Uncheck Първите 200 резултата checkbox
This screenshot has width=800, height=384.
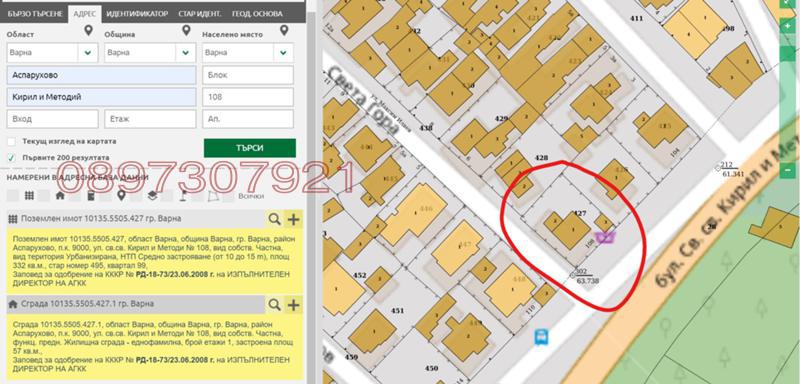pos(12,158)
